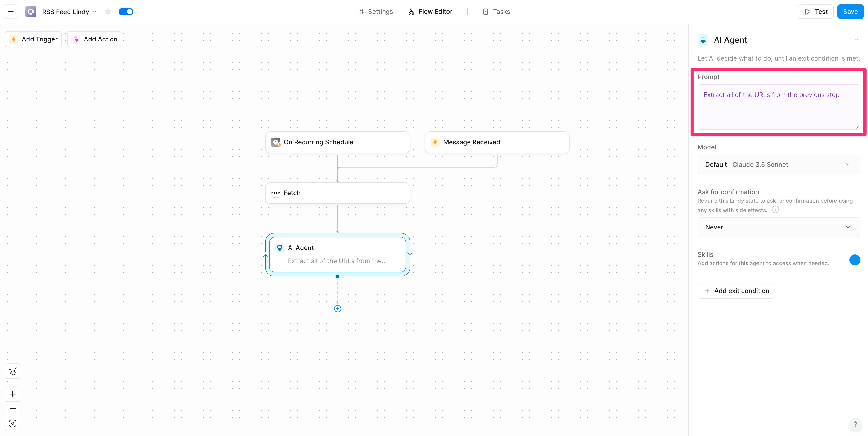Click the auto-arrange magic wand icon
This screenshot has height=436, width=868.
tap(13, 371)
